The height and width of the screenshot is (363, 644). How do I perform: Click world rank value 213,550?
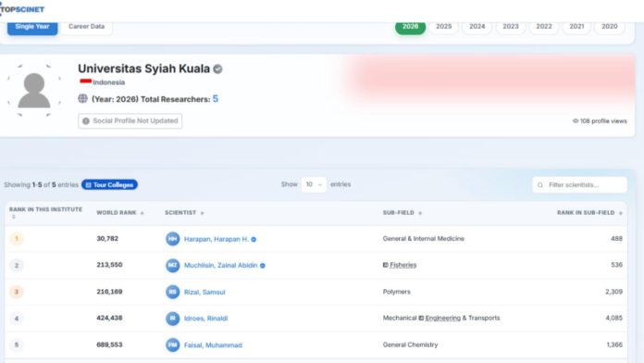(x=109, y=265)
